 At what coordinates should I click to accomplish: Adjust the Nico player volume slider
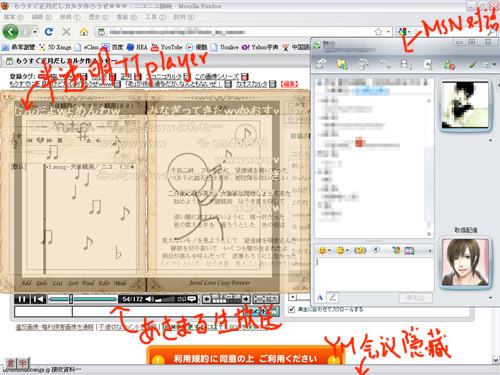[165, 299]
